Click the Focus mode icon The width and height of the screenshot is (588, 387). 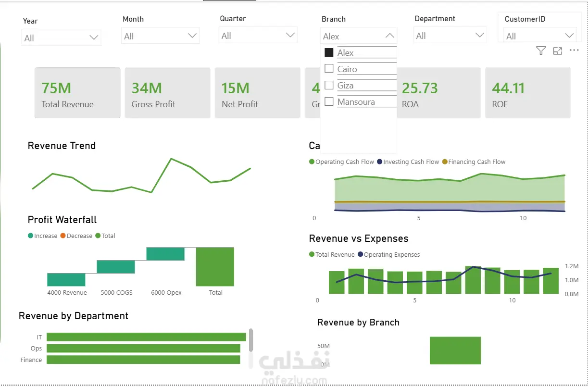click(x=558, y=50)
